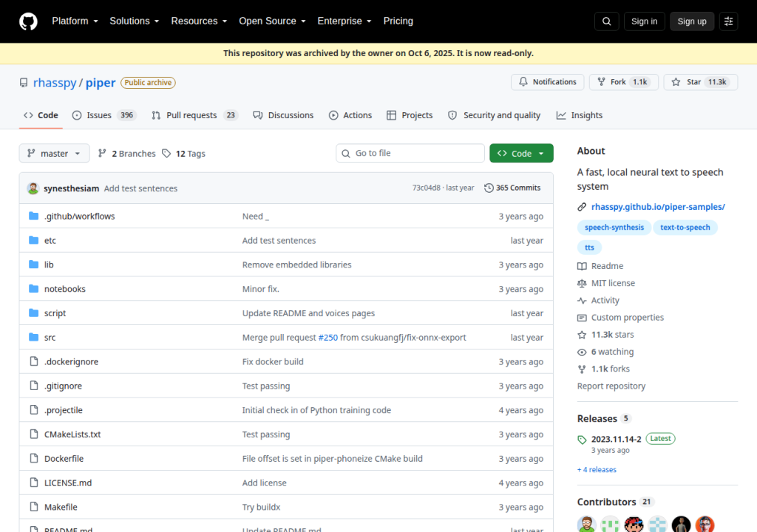The width and height of the screenshot is (757, 532).
Task: Click the branch icon beside 2 Branches
Action: click(x=102, y=154)
